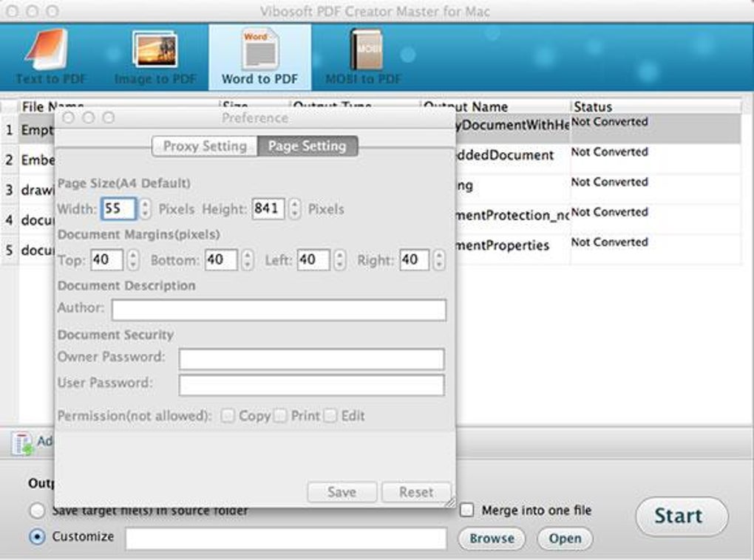Click the Customize output path field

[286, 539]
